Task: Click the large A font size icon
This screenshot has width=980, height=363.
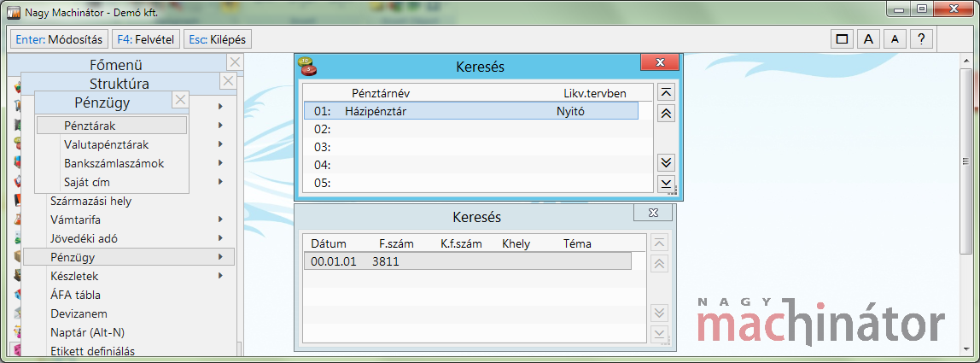Action: (868, 39)
